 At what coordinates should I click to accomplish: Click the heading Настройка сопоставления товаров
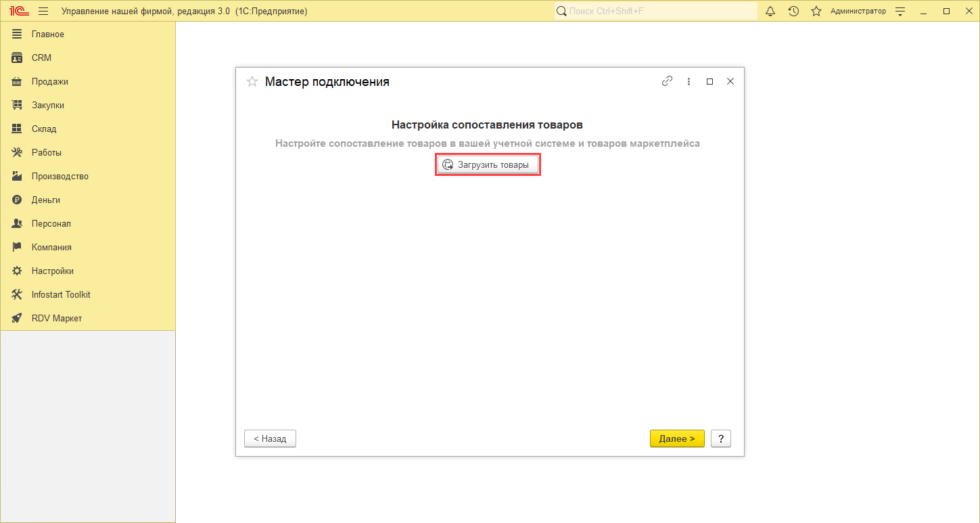pyautogui.click(x=487, y=125)
